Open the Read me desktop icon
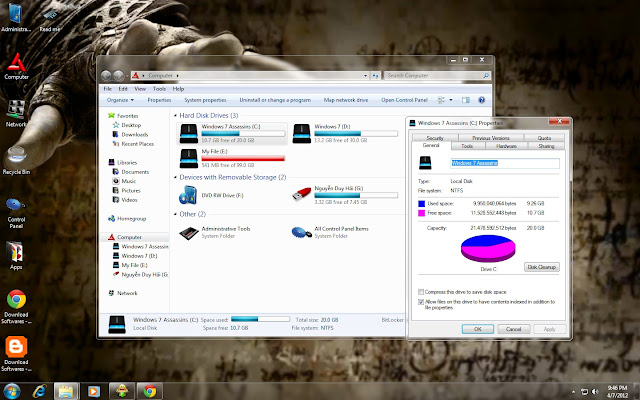This screenshot has width=640, height=400. tap(50, 18)
